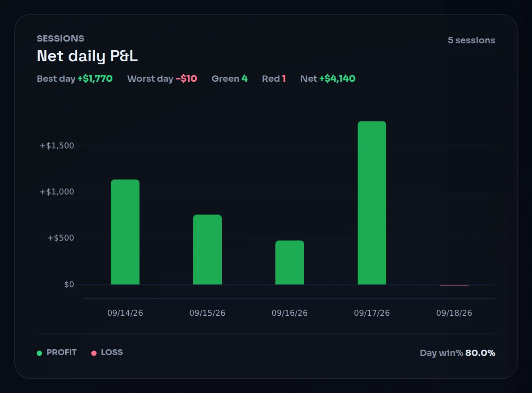Click the 09/17/26 date label
Viewport: 532px width, 393px height.
point(372,313)
